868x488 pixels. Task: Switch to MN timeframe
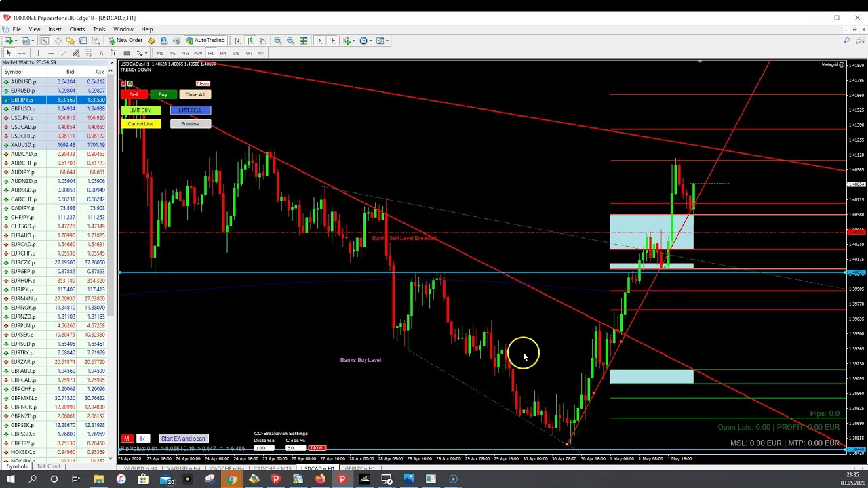coord(261,53)
